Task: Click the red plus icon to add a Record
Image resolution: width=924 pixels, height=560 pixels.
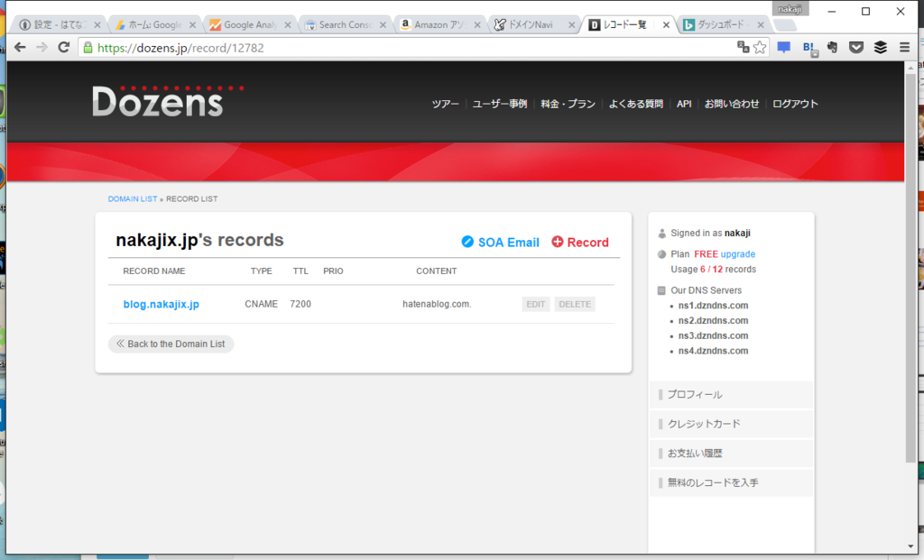Action: [x=558, y=242]
